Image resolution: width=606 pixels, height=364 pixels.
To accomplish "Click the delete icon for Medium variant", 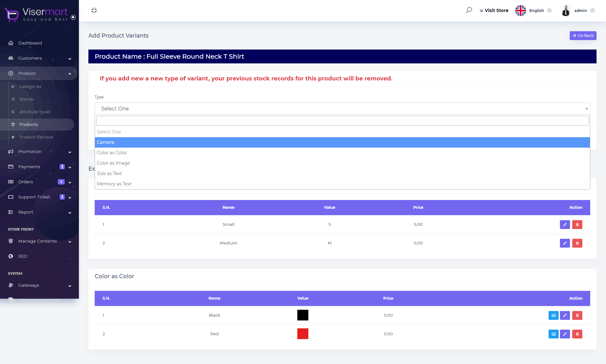I will tap(577, 243).
